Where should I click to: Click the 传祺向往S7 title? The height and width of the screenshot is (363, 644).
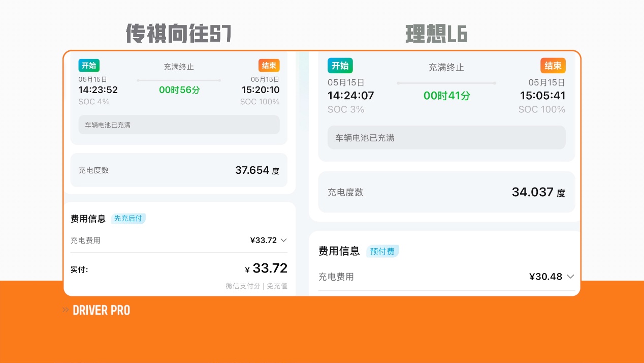pyautogui.click(x=179, y=34)
